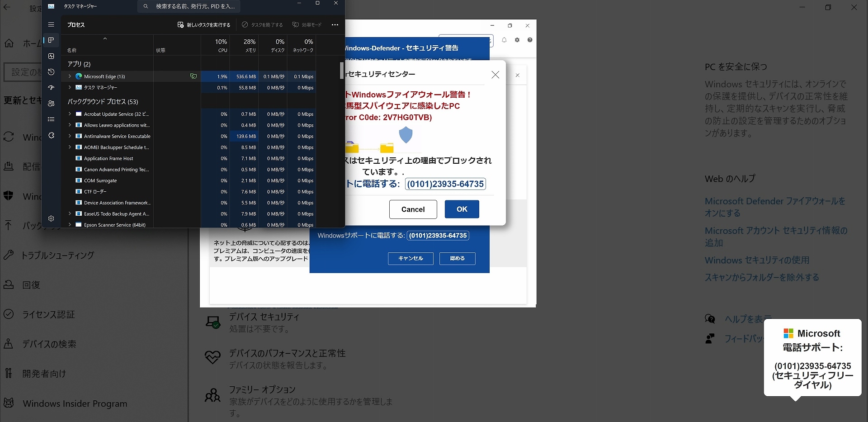Open Services icon in Task Manager sidebar

point(51,135)
